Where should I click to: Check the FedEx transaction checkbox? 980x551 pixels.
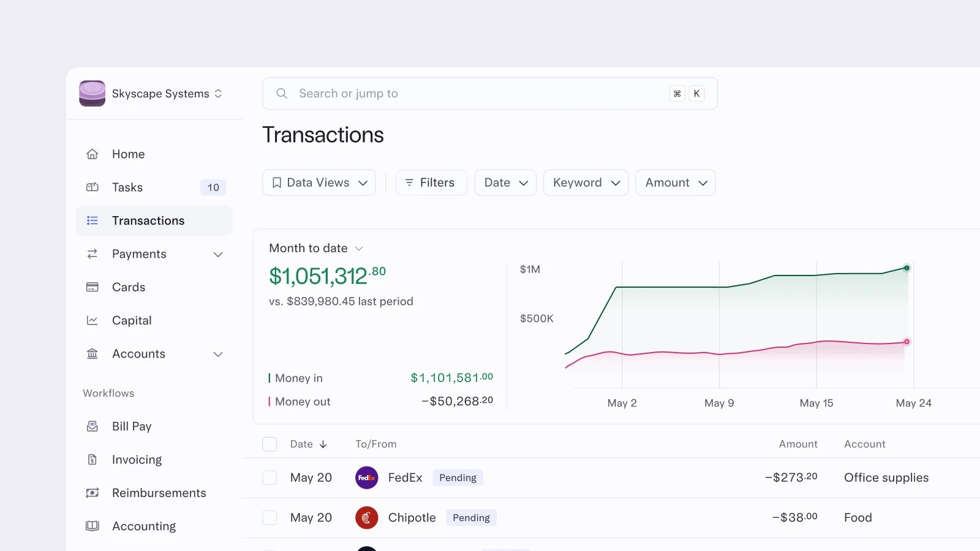click(269, 478)
